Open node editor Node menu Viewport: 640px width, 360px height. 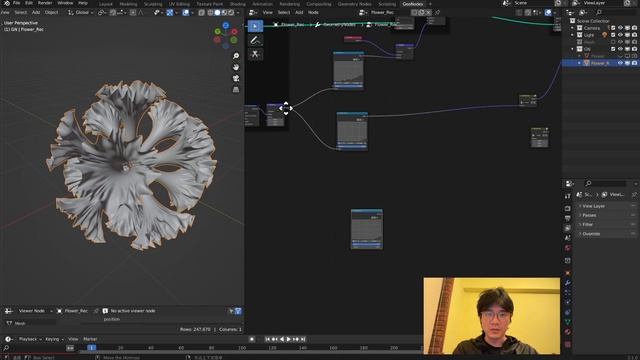click(313, 13)
